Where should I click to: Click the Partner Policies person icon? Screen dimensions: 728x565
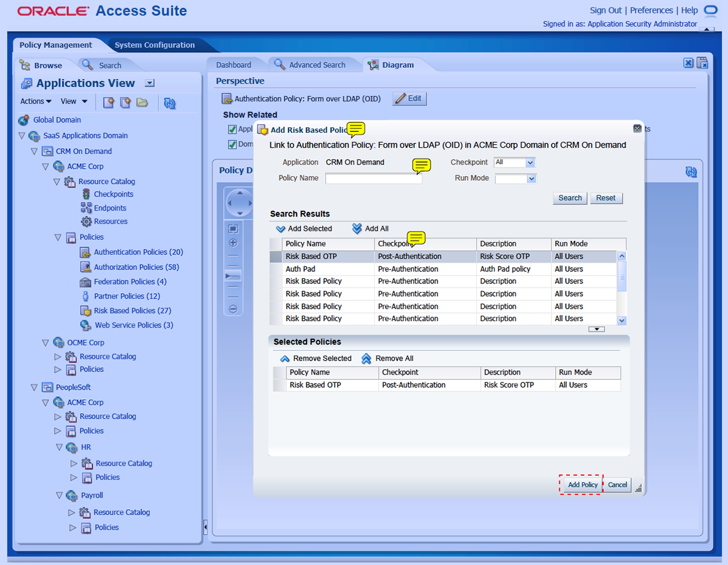[x=86, y=296]
